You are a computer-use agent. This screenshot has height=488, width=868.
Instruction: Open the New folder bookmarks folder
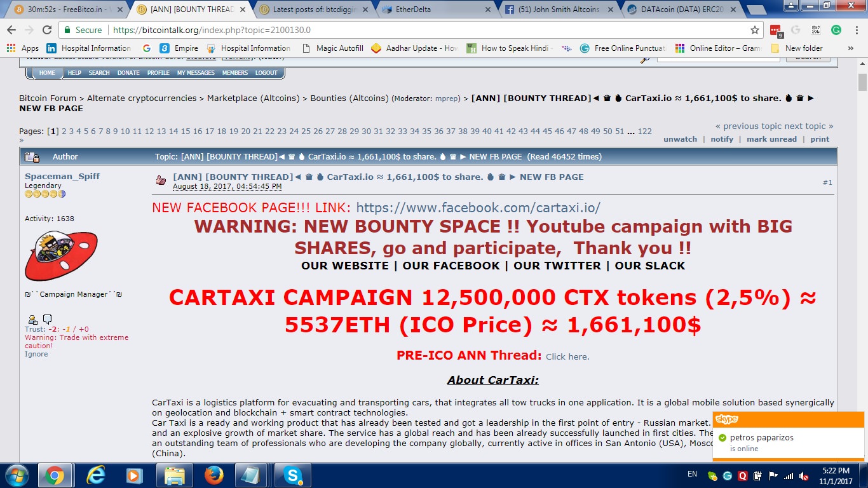(797, 48)
